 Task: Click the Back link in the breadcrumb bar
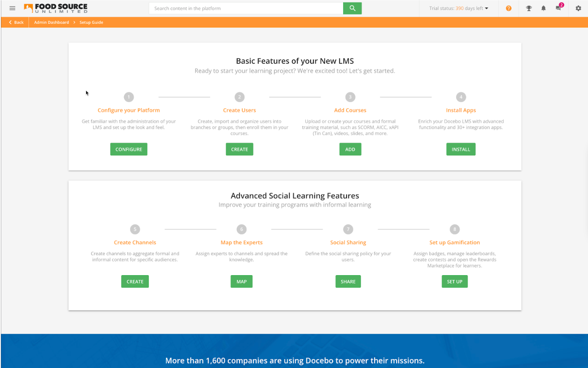click(16, 22)
